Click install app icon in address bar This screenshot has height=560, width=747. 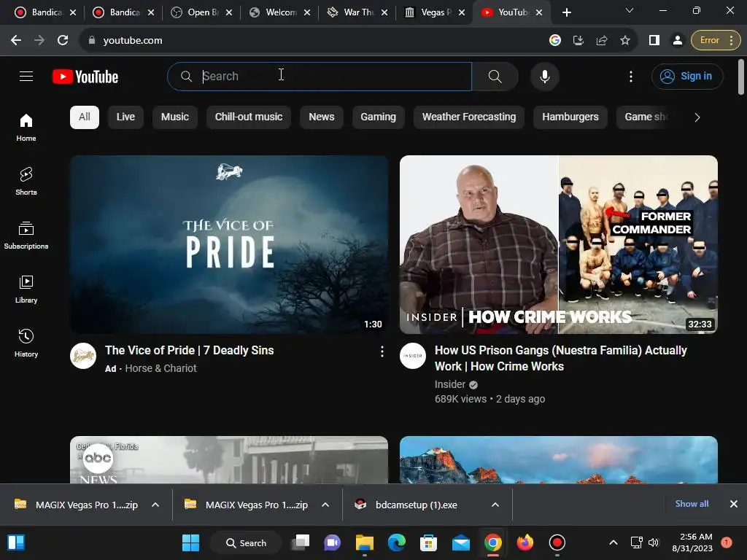click(578, 41)
